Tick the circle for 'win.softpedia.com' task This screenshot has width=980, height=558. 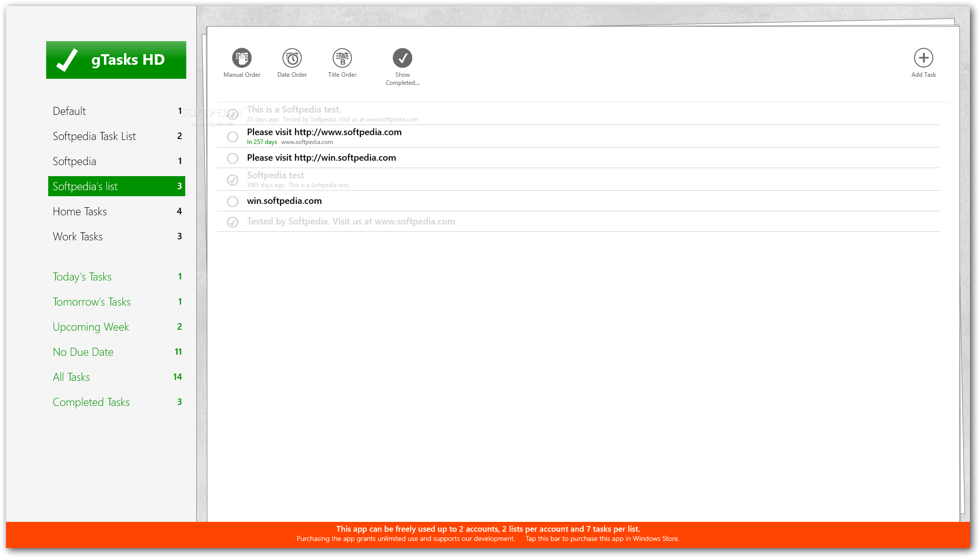click(232, 201)
